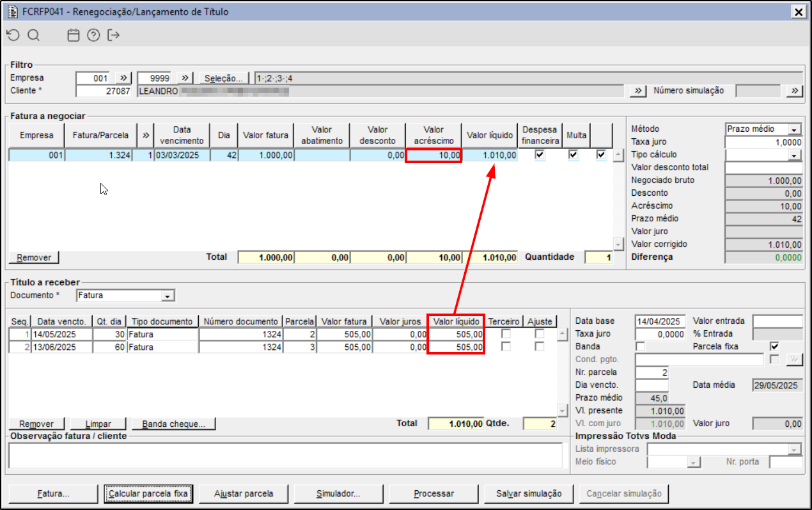Click the exit arrow toolbar icon
This screenshot has width=812, height=510.
click(x=114, y=35)
